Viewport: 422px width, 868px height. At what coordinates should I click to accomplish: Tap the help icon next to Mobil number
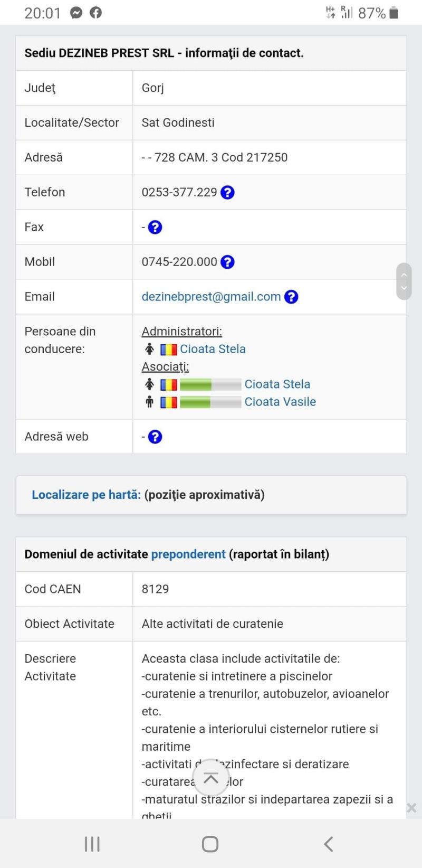click(x=227, y=262)
